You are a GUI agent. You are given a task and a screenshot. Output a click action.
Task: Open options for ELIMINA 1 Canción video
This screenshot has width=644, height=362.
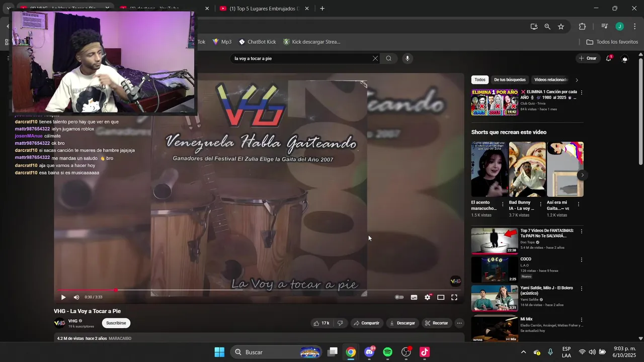582,93
